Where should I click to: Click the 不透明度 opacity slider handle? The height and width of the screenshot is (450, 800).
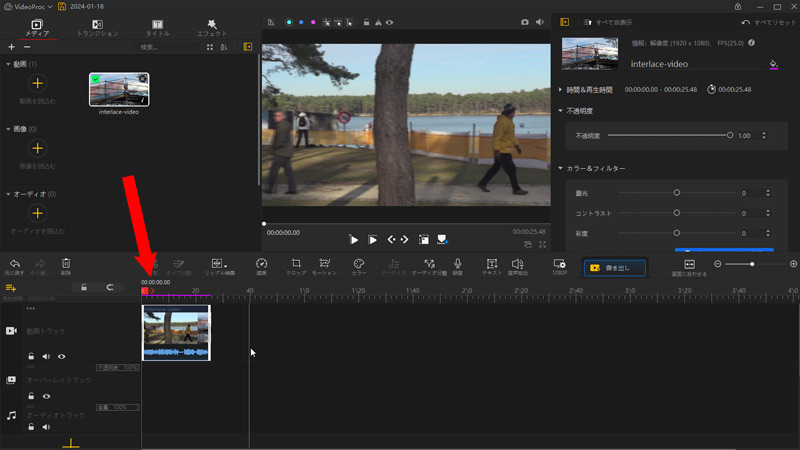tap(730, 135)
